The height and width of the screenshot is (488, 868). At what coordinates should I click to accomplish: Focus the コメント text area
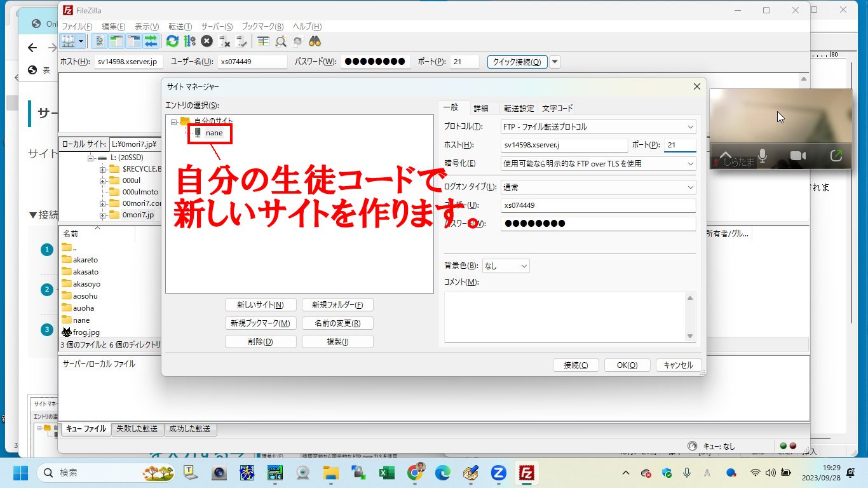pos(565,317)
